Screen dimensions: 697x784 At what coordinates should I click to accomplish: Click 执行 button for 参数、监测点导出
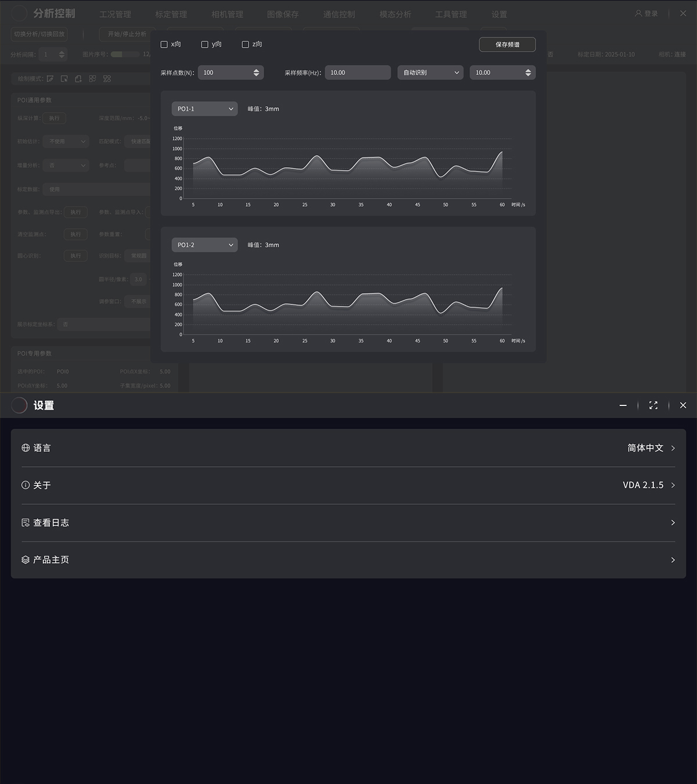click(76, 213)
